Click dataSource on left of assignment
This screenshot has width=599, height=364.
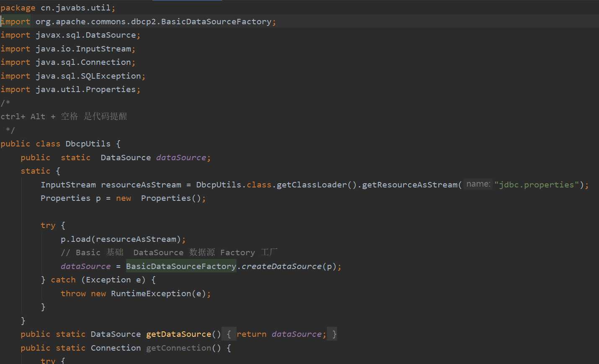point(86,266)
